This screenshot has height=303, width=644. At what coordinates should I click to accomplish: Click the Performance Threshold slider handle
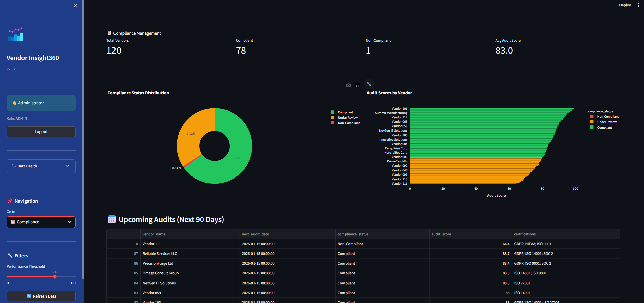point(55,277)
